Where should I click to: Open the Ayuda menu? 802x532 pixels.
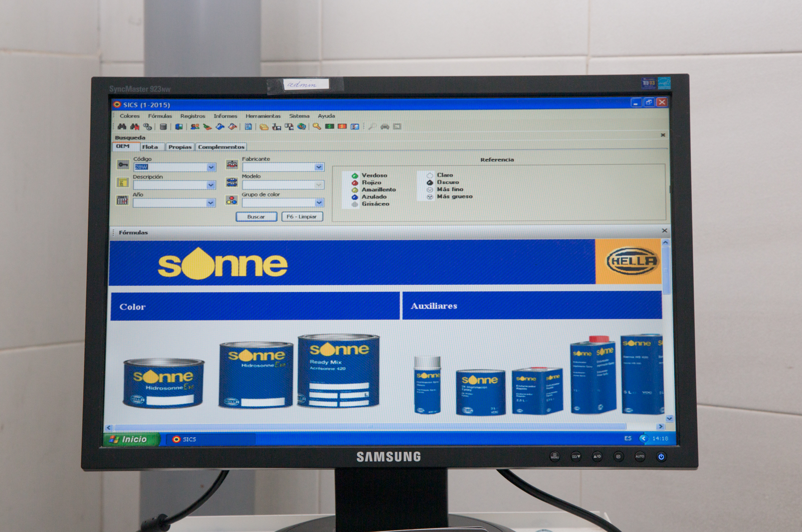pos(326,116)
